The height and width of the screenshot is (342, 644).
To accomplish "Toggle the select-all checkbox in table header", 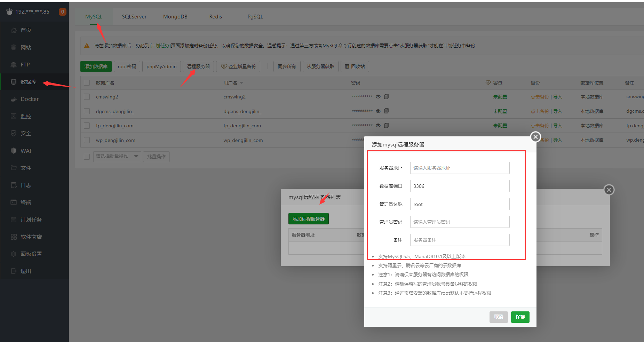I will (x=87, y=83).
